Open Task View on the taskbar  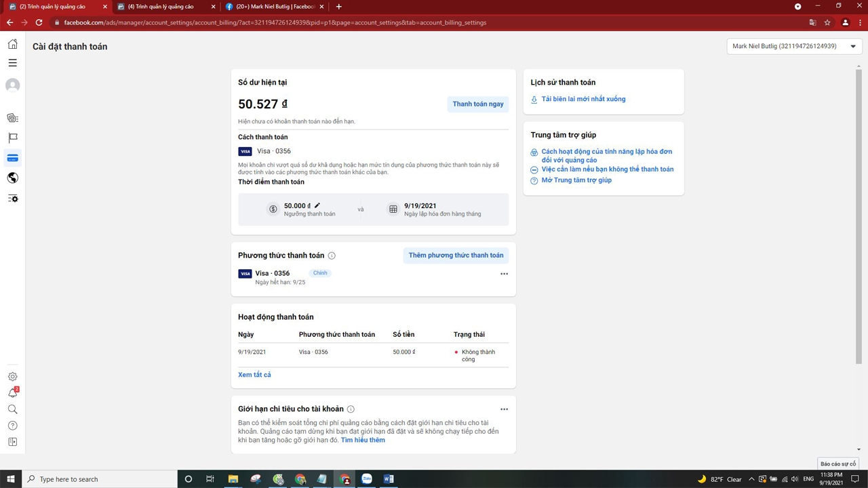tap(210, 479)
